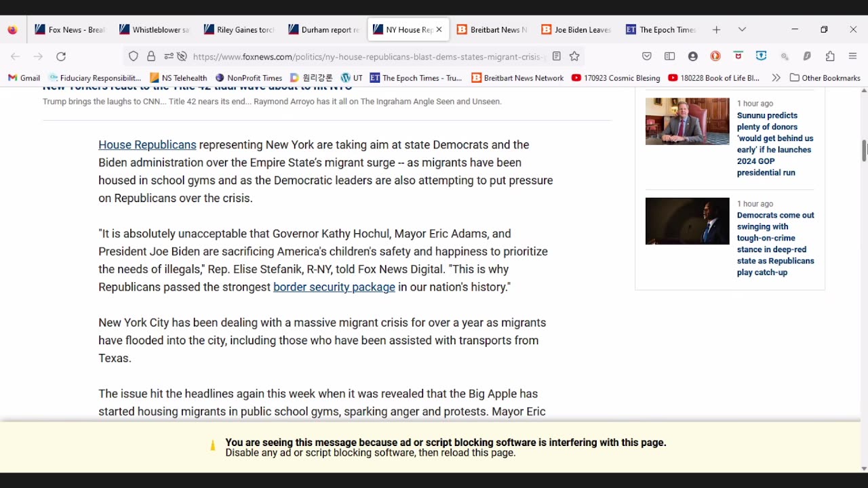This screenshot has height=488, width=868.
Task: Read Democrats come out swinging headline
Action: 776,244
